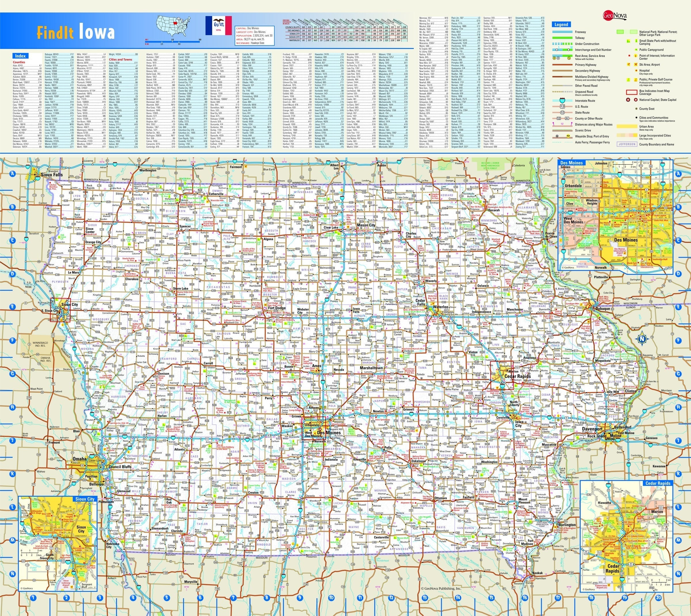Click the Iowa state flag
Image resolution: width=691 pixels, height=616 pixels.
point(219,25)
